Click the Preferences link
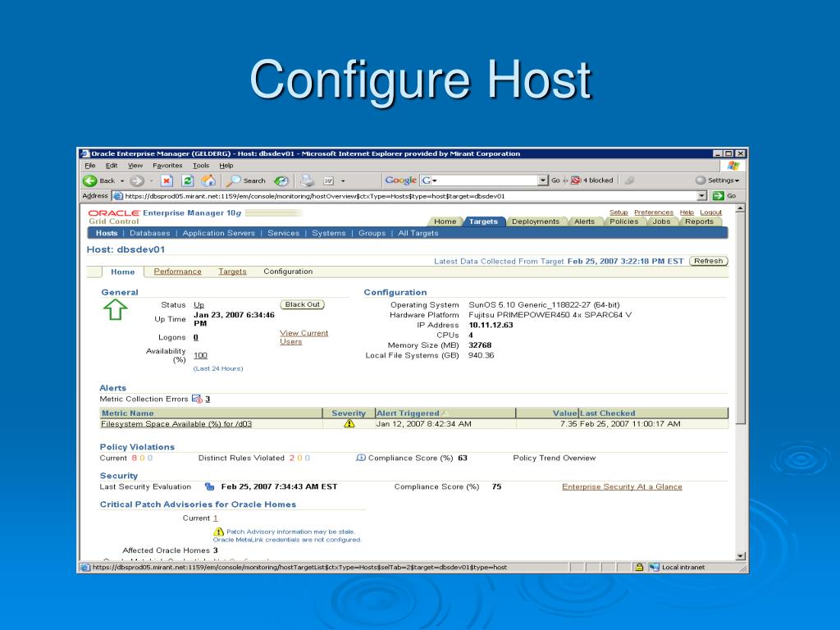The width and height of the screenshot is (840, 630). pyautogui.click(x=654, y=212)
